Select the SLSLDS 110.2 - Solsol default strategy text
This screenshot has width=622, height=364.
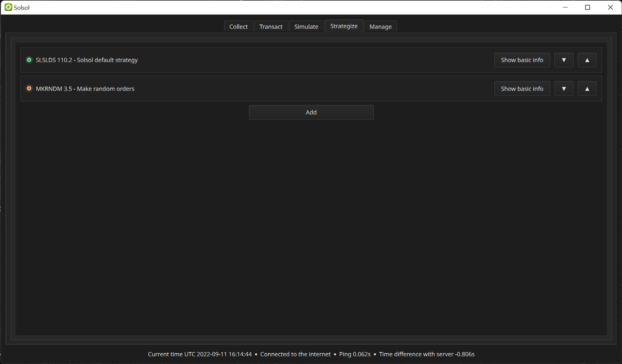coord(87,60)
